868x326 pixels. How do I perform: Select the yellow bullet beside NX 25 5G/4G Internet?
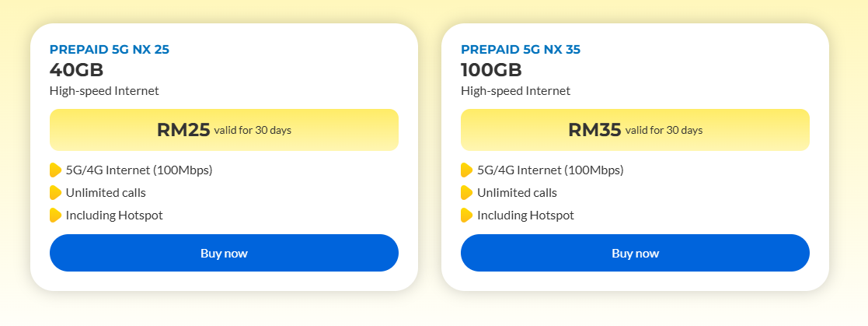pyautogui.click(x=55, y=170)
